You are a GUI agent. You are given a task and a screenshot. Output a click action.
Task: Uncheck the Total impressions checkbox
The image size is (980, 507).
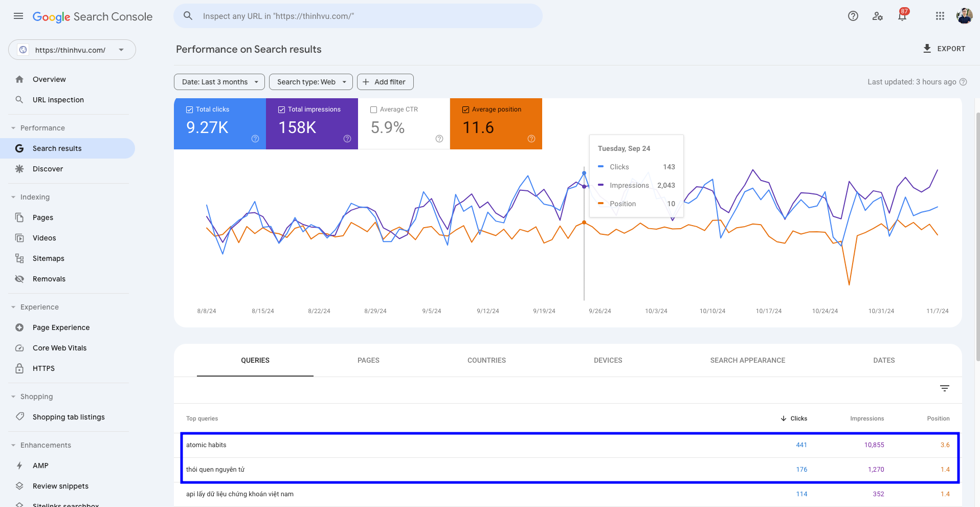pyautogui.click(x=281, y=109)
